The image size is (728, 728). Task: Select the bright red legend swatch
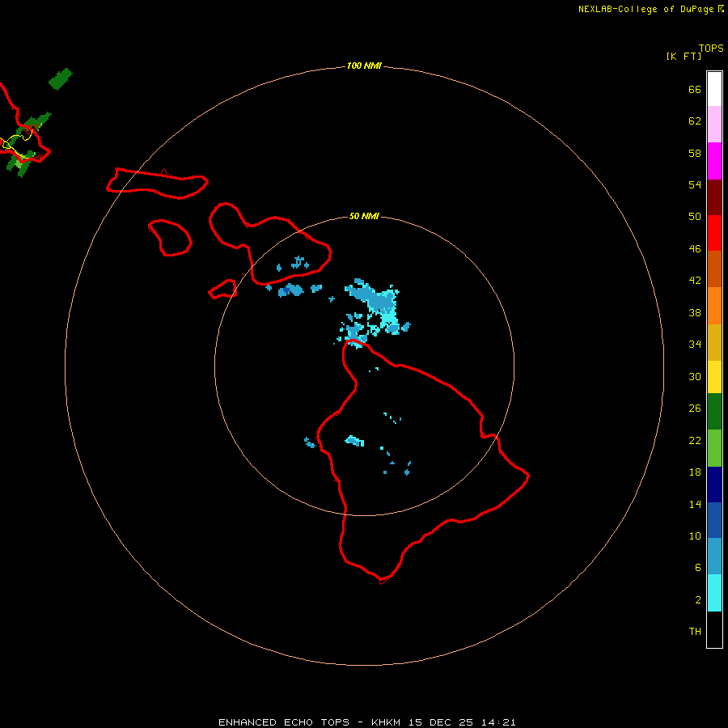pyautogui.click(x=714, y=233)
